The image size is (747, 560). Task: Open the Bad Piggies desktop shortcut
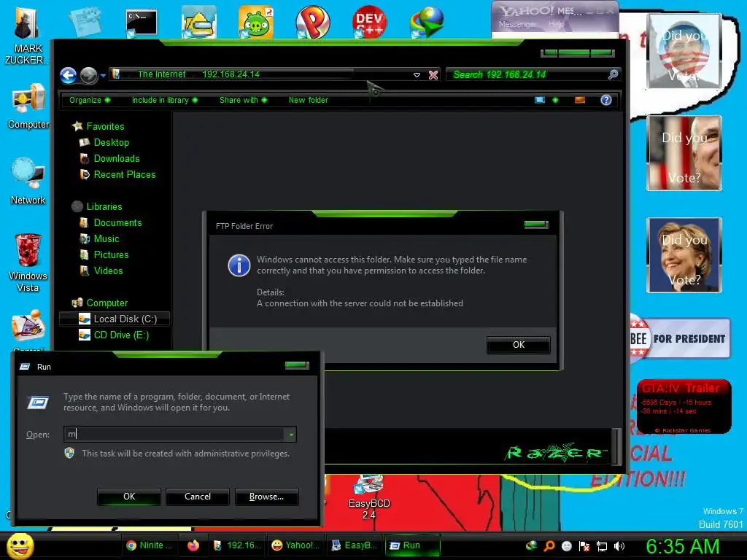coord(256,22)
